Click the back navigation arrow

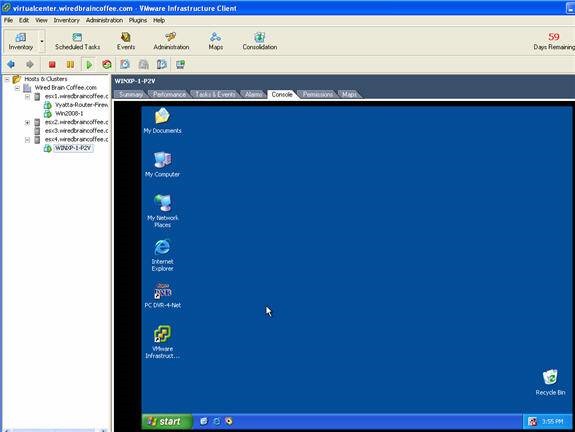point(11,65)
